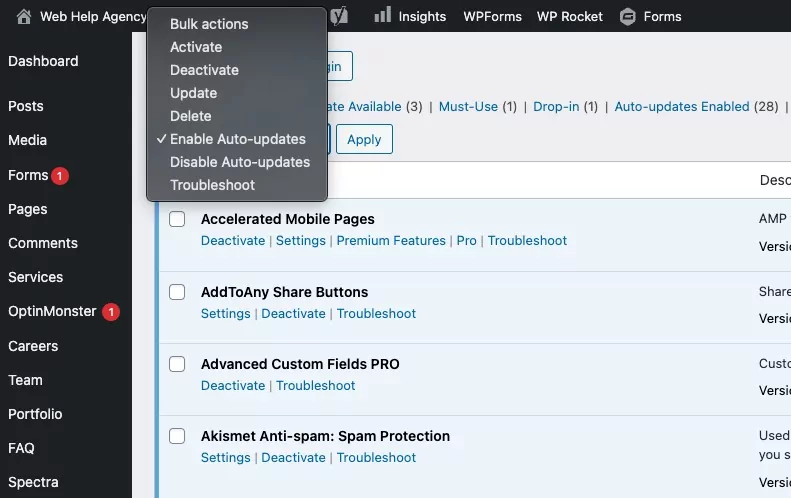The width and height of the screenshot is (791, 498).
Task: Open Settings for Akismet Anti-spam
Action: tap(225, 458)
